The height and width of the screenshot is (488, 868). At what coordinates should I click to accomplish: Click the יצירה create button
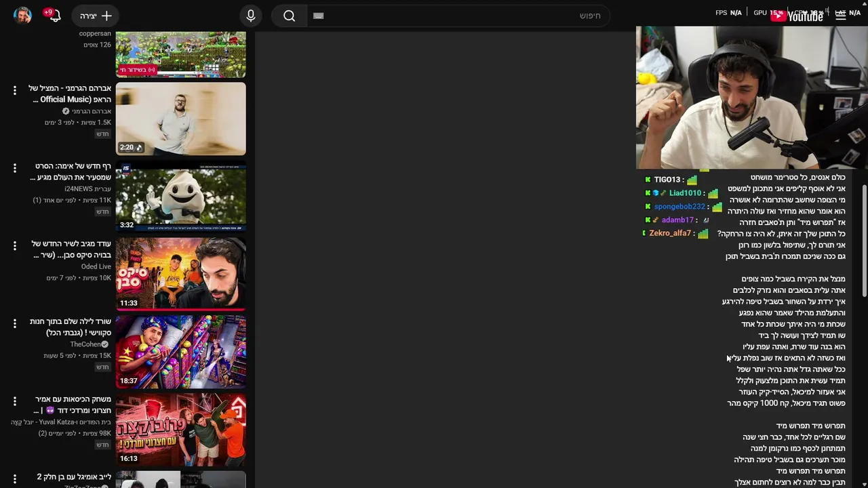(x=96, y=16)
